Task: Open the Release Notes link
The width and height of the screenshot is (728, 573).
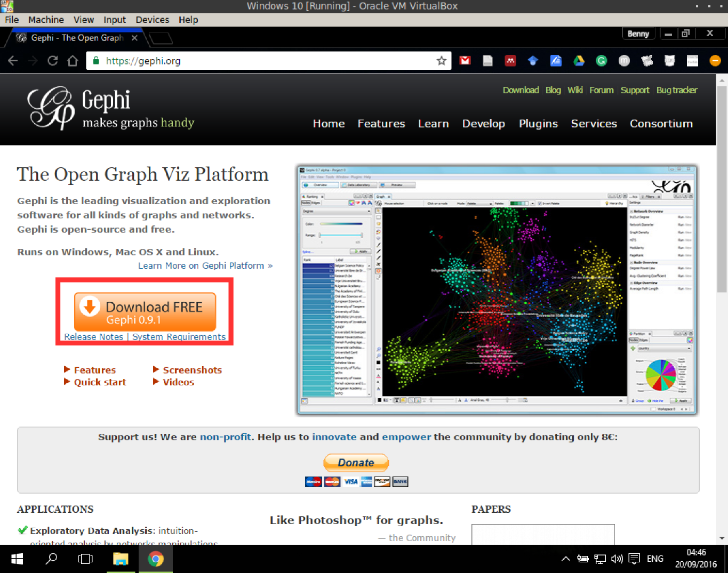Action: click(x=93, y=337)
